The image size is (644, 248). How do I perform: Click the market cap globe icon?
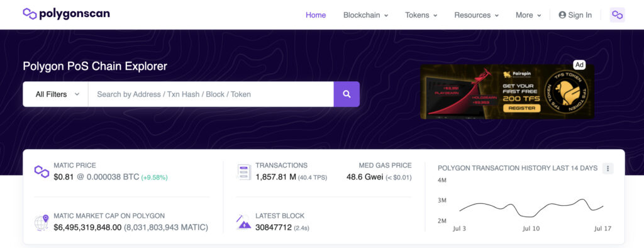[x=42, y=222]
